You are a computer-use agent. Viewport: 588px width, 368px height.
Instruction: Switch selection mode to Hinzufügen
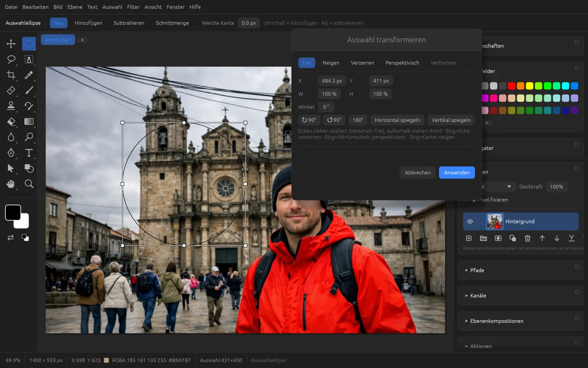click(x=89, y=23)
